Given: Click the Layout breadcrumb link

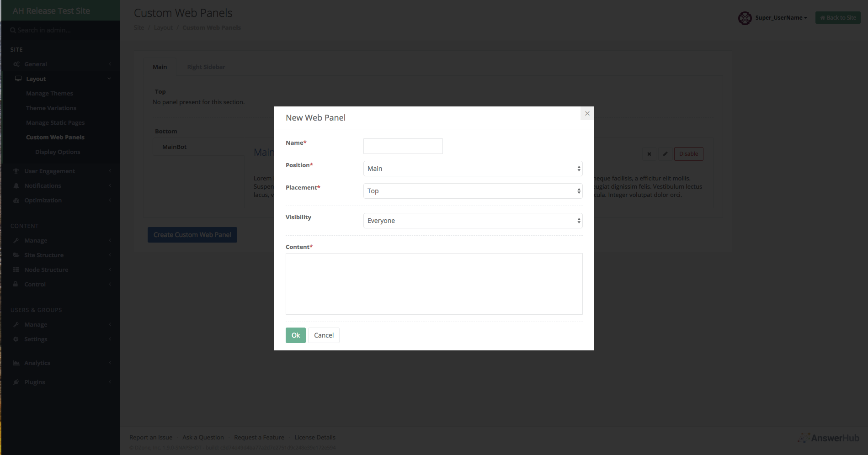Looking at the screenshot, I should tap(163, 28).
